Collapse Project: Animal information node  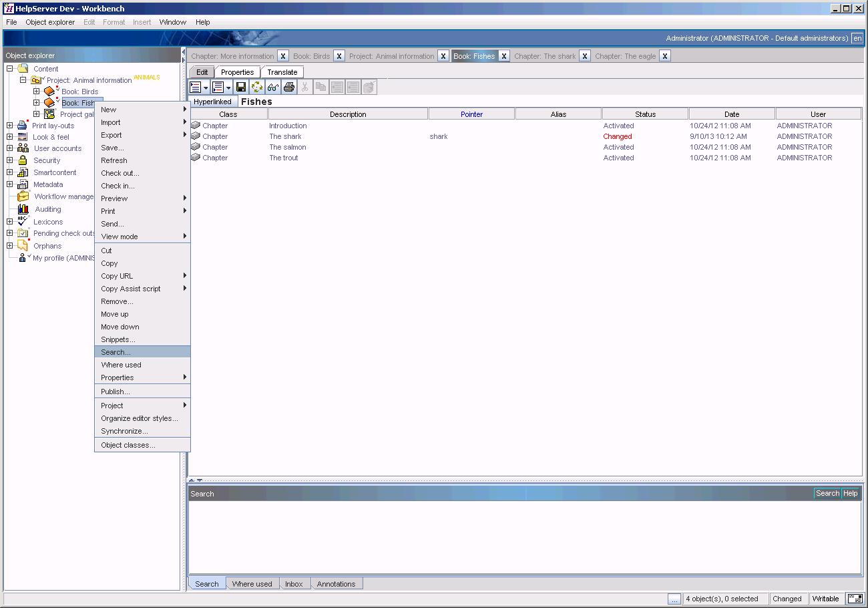point(23,80)
